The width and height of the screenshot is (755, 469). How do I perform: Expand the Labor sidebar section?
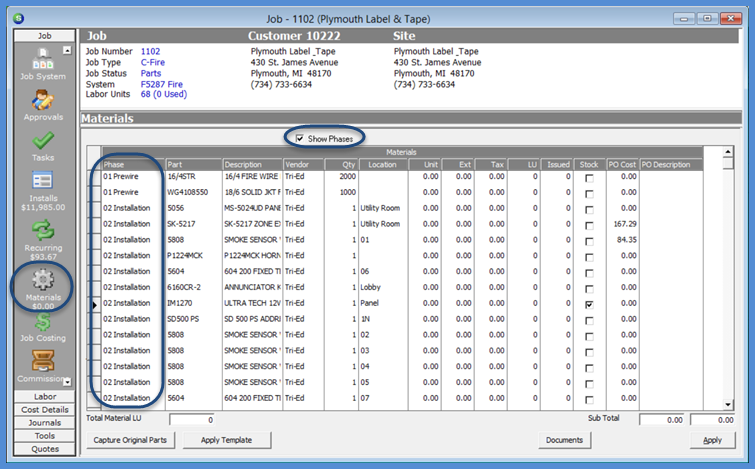[x=44, y=397]
